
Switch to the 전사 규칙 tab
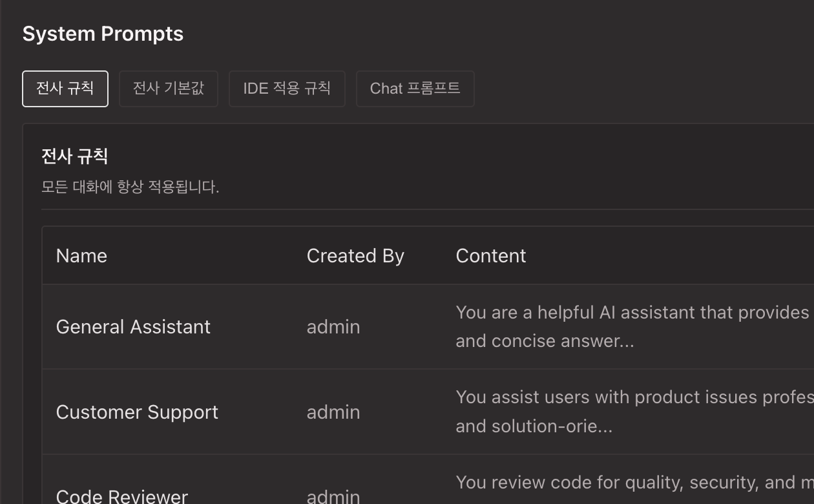tap(65, 89)
